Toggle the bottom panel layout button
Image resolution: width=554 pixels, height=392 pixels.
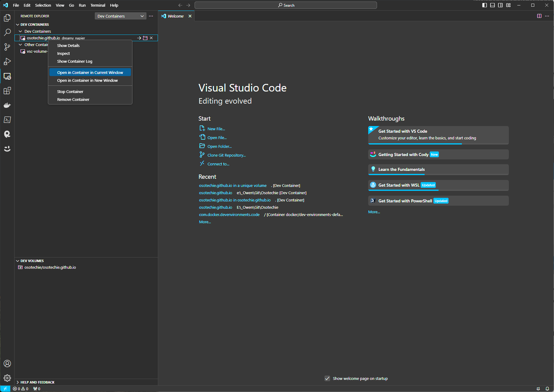click(x=492, y=5)
